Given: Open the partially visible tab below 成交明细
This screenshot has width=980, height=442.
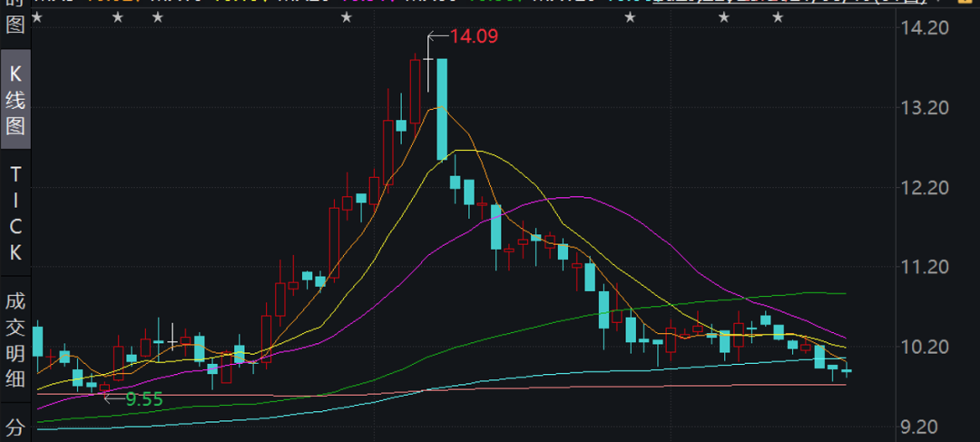Looking at the screenshot, I should 15,427.
